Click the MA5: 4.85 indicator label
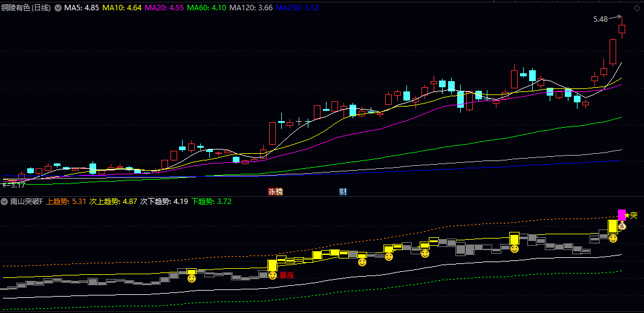 (x=82, y=8)
